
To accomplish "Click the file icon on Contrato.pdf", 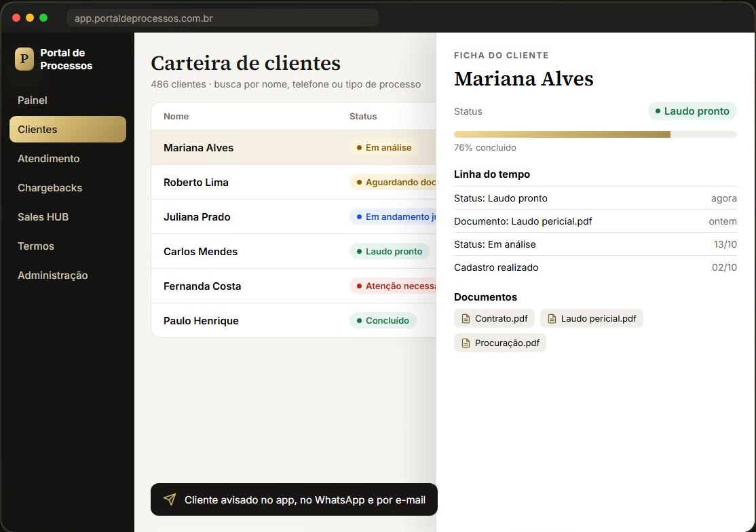I will point(466,318).
